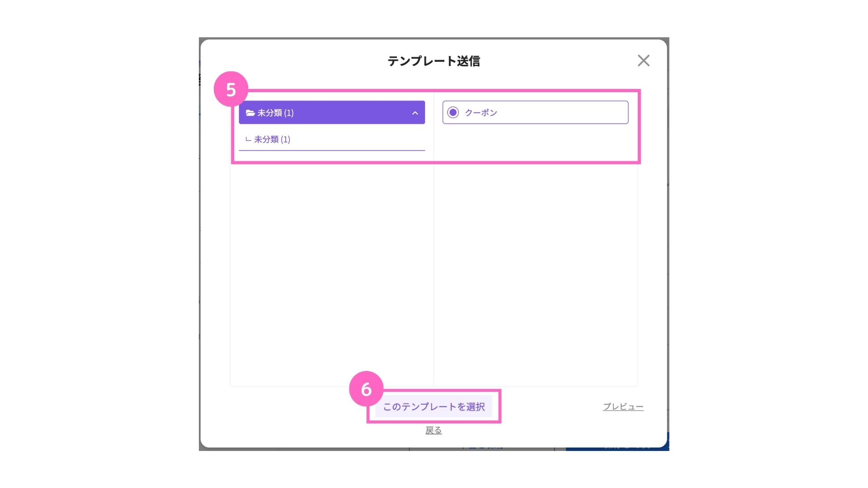The image size is (868, 488).
Task: Close the テンプレート送信 dialog
Action: [x=643, y=61]
